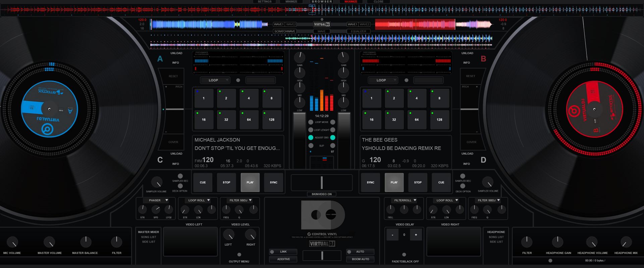Screen dimensions: 644x268
Task: Select the SCRATCHWAVE view button
Action: click(285, 31)
